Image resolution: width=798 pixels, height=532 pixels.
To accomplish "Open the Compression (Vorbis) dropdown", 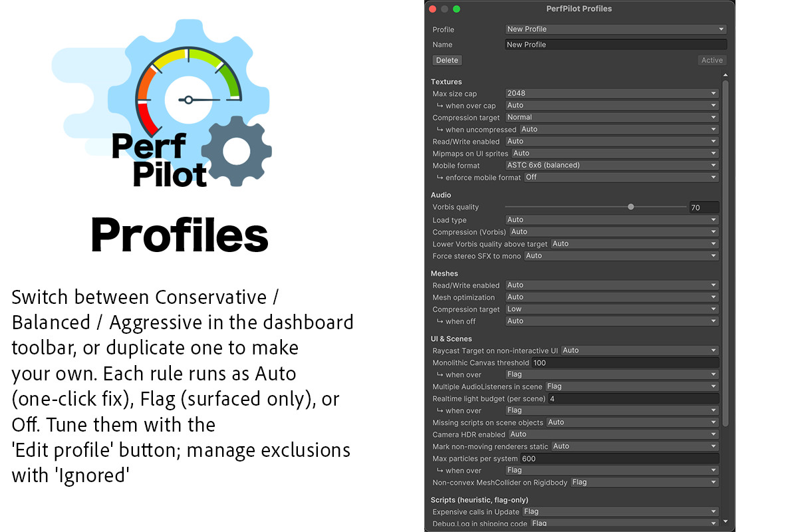I will pos(614,232).
